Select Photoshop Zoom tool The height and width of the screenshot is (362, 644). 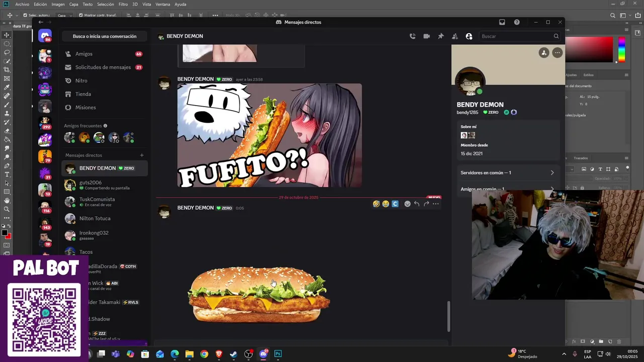[x=7, y=209]
